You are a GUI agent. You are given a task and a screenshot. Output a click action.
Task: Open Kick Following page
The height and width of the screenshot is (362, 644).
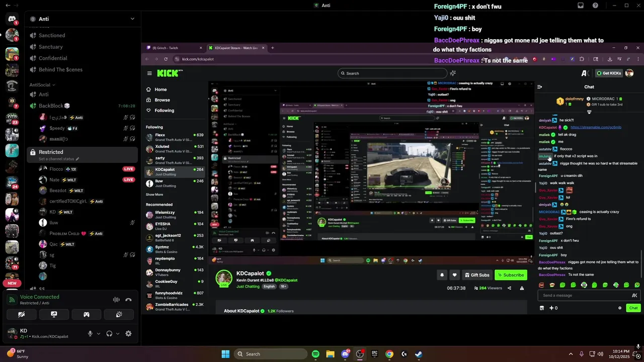click(164, 111)
